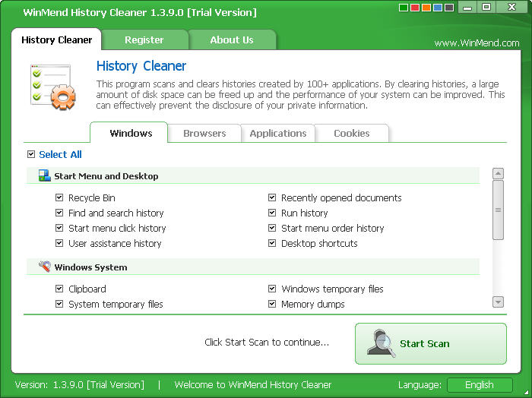Uncheck the Recycle Bin checkbox
The height and width of the screenshot is (398, 532).
pyautogui.click(x=59, y=197)
